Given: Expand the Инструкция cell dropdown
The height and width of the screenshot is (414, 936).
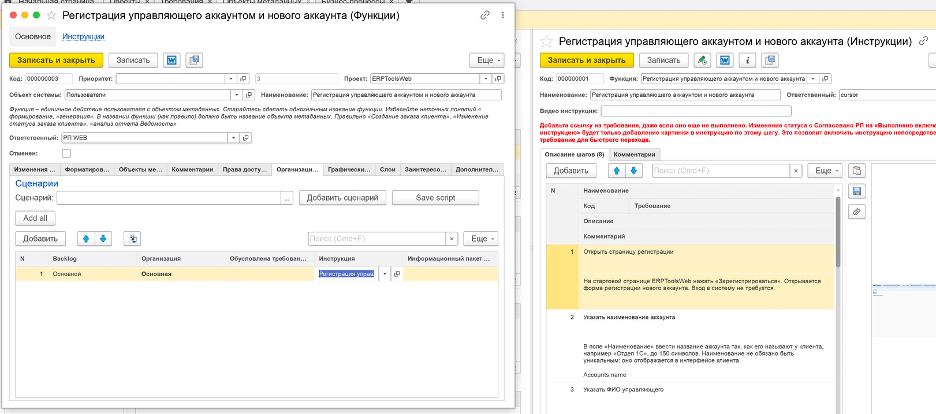Looking at the screenshot, I should coord(384,274).
